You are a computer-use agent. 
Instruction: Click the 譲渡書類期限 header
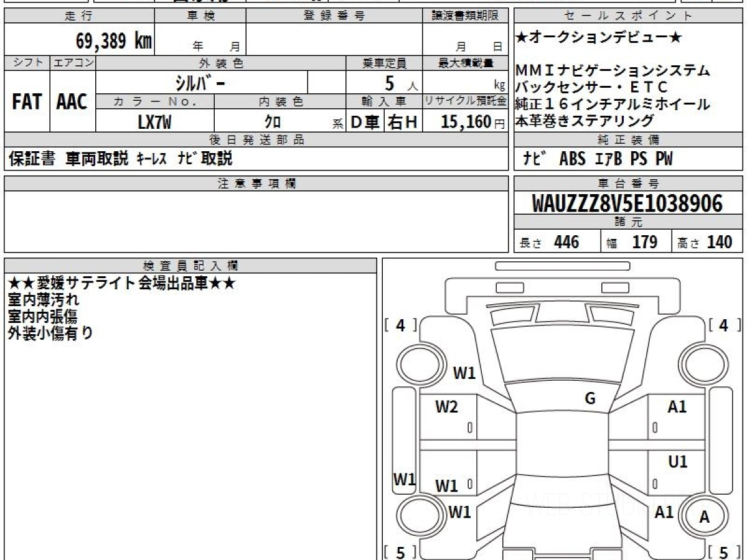pos(465,16)
